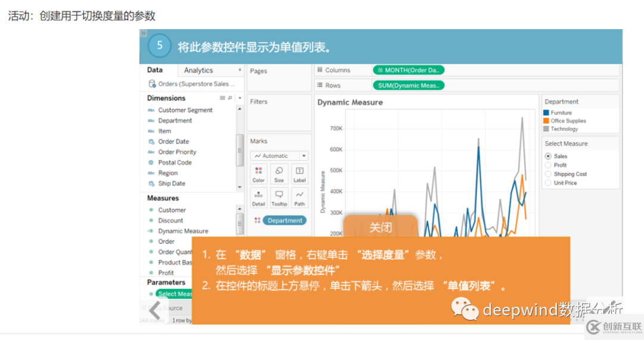The image size is (644, 340).
Task: Open the Path marks card
Action: pos(299,198)
